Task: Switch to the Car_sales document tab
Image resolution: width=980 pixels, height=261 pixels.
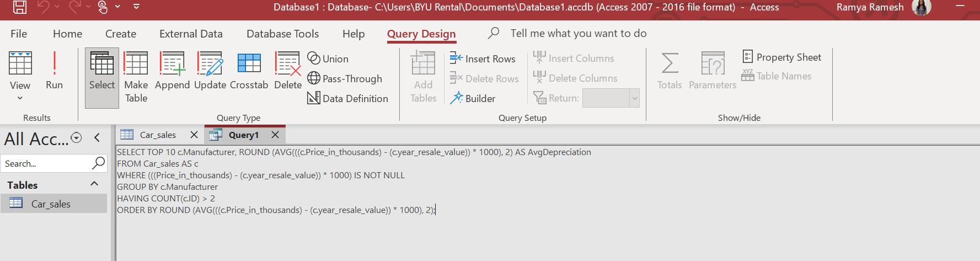Action: pos(157,135)
